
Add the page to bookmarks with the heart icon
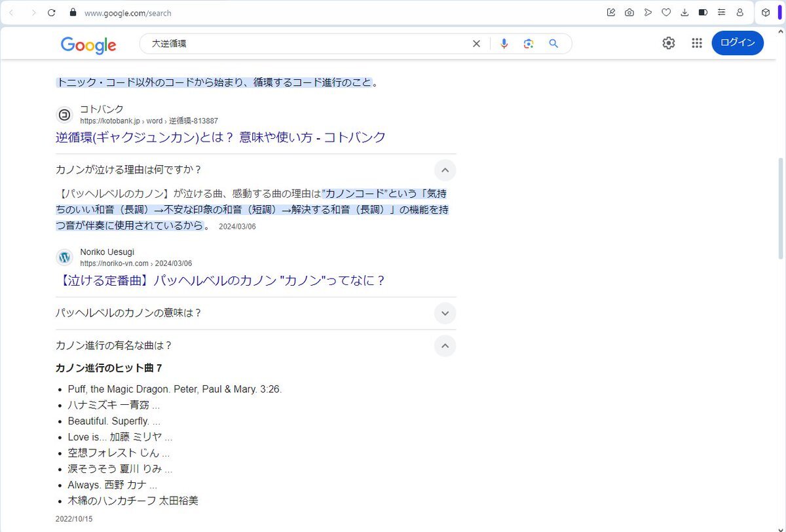(x=666, y=12)
